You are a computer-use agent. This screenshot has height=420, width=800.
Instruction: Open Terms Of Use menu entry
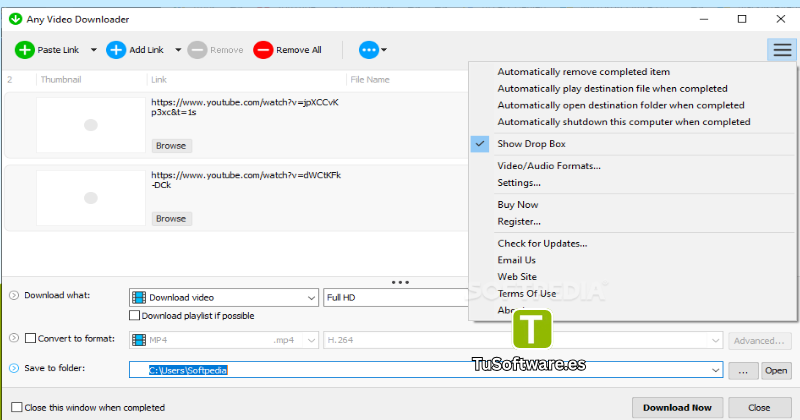coord(527,293)
